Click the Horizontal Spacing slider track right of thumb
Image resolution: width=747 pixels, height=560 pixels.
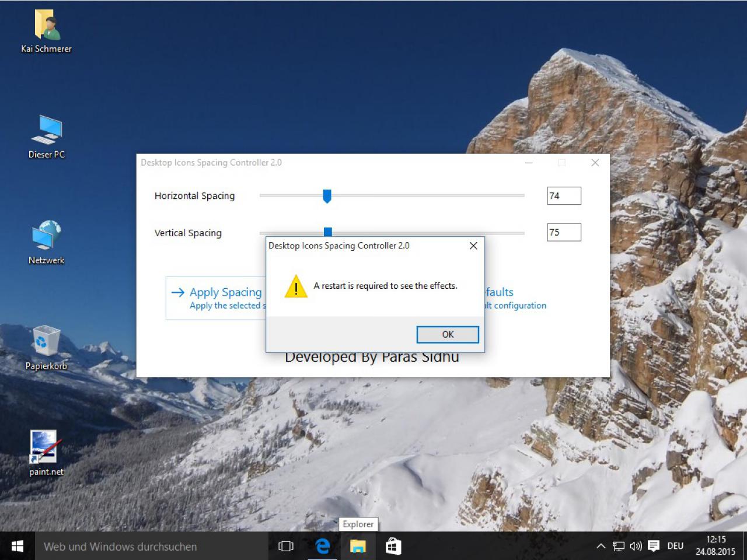click(x=428, y=195)
